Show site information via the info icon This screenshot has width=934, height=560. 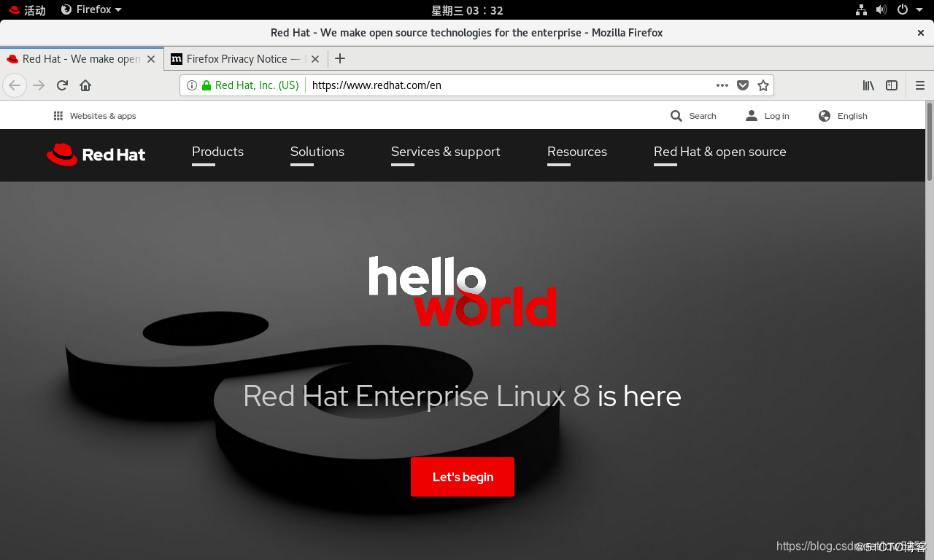coord(192,85)
